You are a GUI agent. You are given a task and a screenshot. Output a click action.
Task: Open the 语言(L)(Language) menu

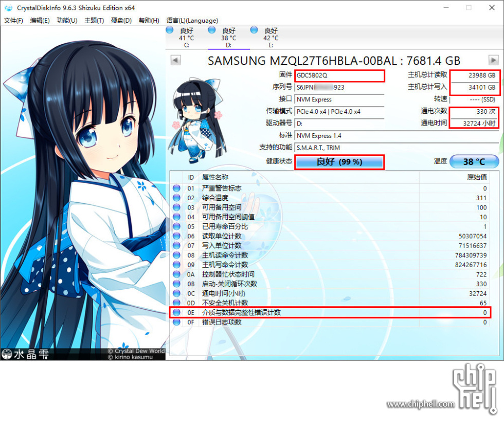click(x=192, y=21)
